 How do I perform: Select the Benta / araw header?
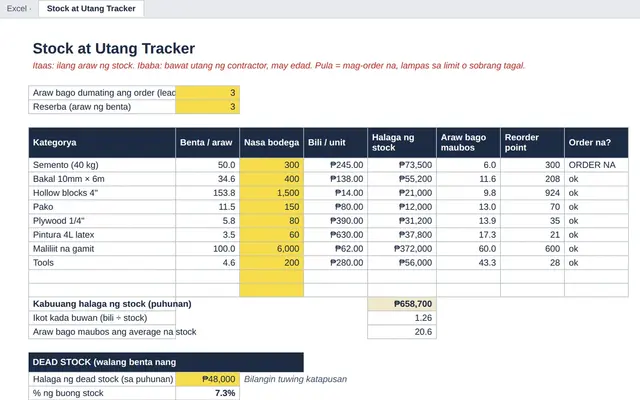(207, 142)
